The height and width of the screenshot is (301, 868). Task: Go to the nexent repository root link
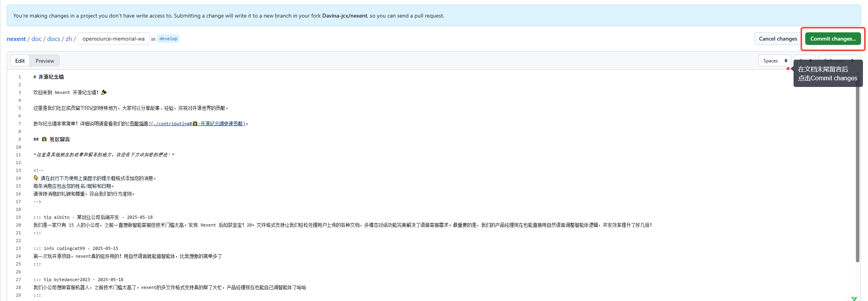16,39
